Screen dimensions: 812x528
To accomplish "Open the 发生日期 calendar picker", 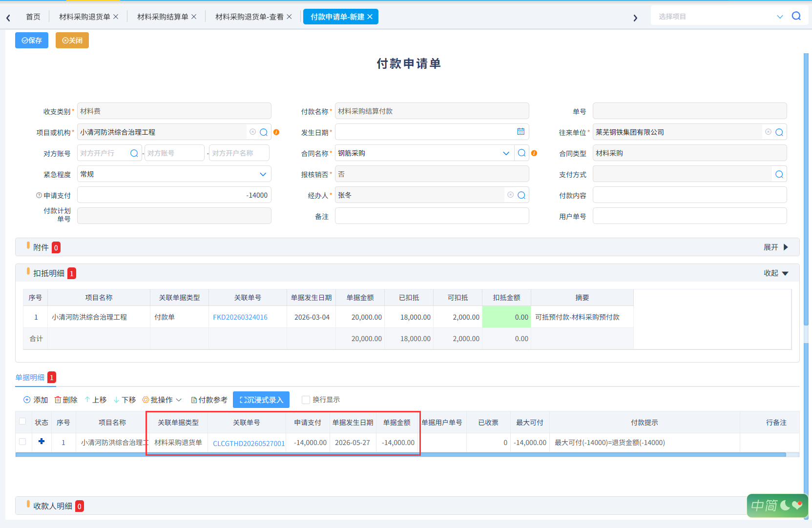I will tap(521, 132).
